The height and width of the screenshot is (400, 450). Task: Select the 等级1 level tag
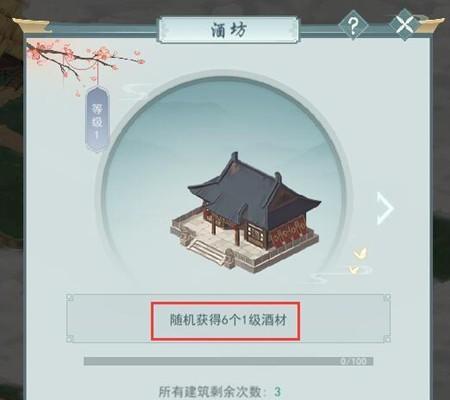click(x=97, y=119)
